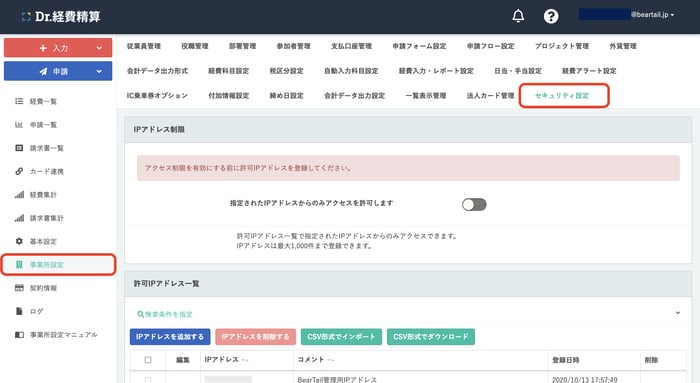700x383 pixels.
Task: Open the 会計データ出力設定 tab
Action: coord(354,96)
